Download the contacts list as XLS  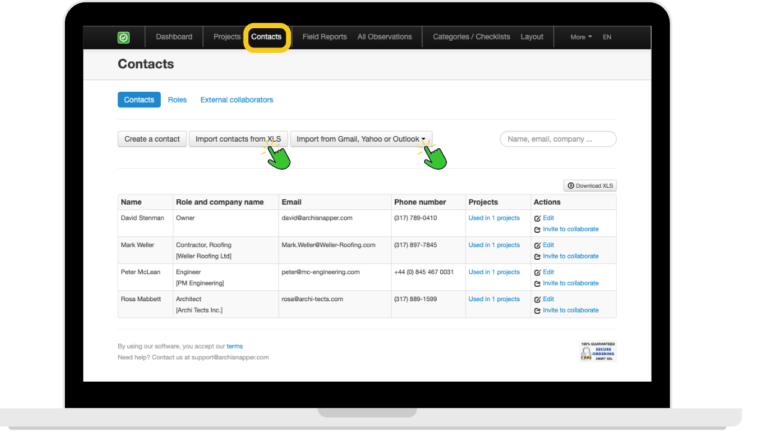tap(590, 186)
